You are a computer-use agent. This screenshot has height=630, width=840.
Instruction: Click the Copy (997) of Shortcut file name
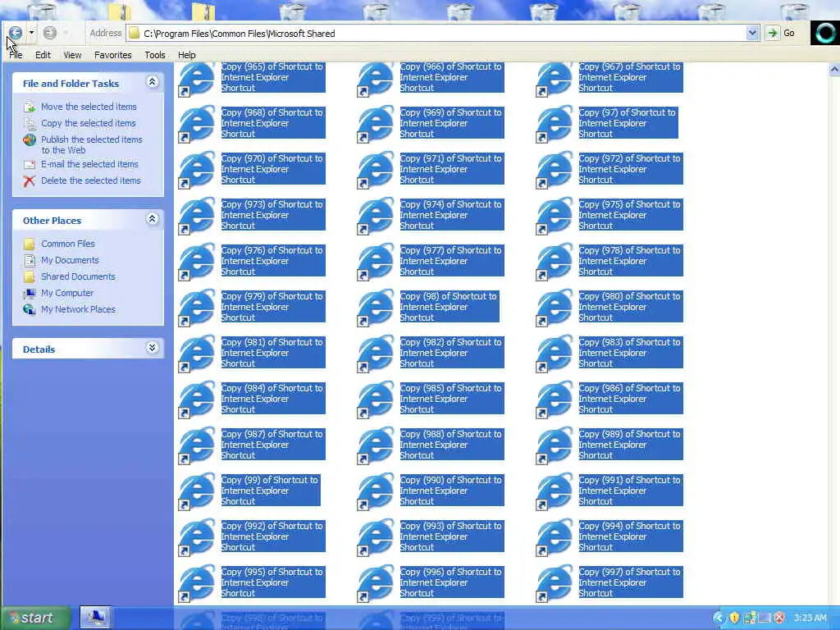(631, 582)
